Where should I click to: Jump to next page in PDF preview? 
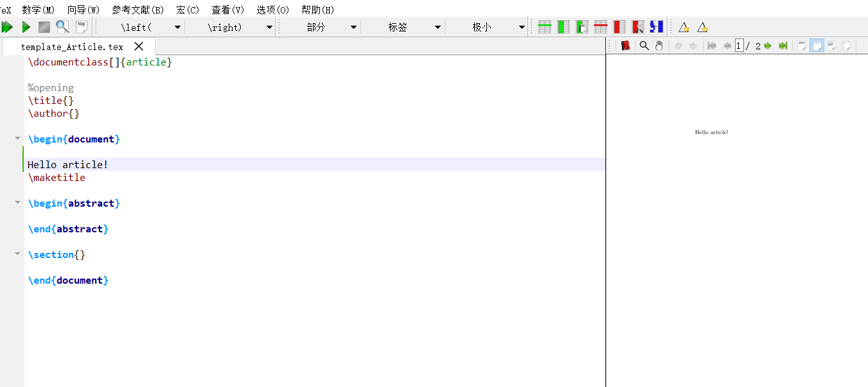(768, 45)
